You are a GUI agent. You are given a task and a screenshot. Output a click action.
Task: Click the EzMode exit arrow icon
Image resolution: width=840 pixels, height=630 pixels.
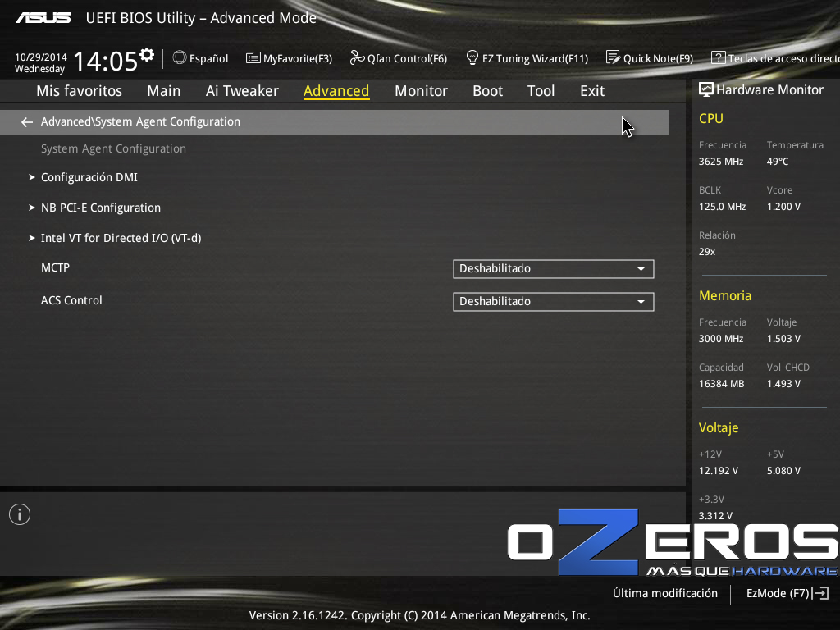[x=820, y=593]
